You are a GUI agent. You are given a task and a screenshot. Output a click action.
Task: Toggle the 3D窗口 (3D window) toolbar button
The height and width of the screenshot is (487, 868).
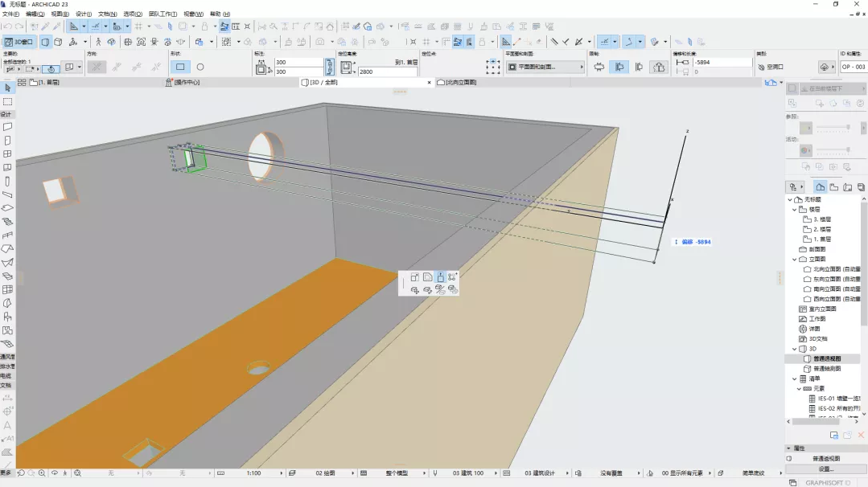point(19,42)
